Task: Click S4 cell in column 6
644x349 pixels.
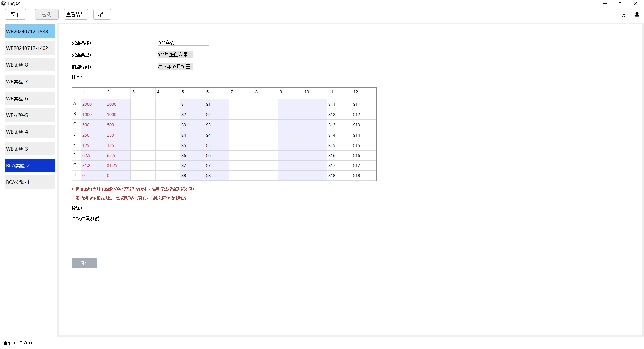Action: coord(217,135)
